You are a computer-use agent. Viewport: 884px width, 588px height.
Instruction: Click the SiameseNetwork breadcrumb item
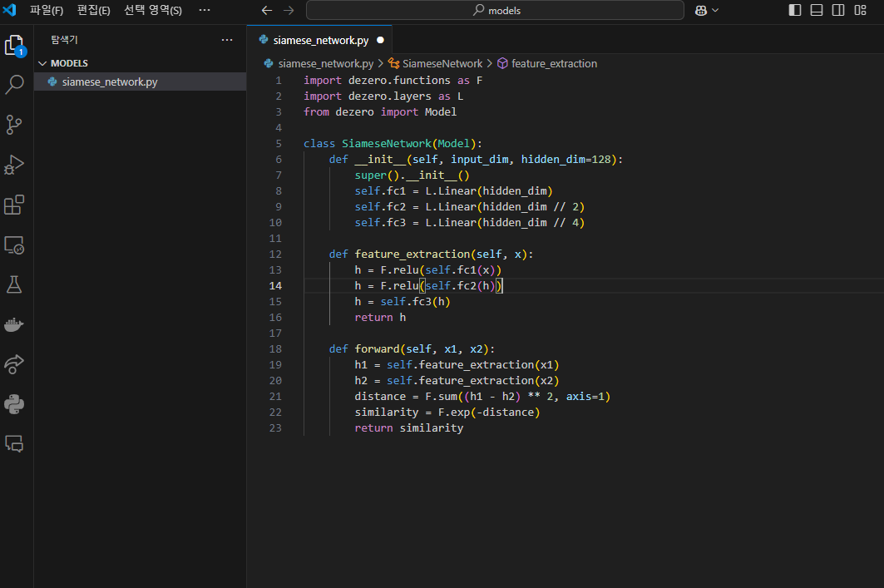(442, 63)
